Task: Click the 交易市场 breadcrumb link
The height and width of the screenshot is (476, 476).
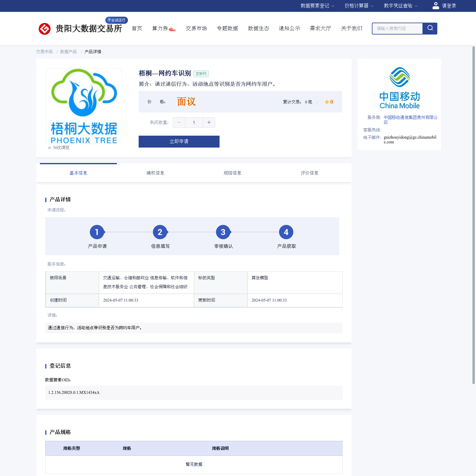Action: (44, 52)
